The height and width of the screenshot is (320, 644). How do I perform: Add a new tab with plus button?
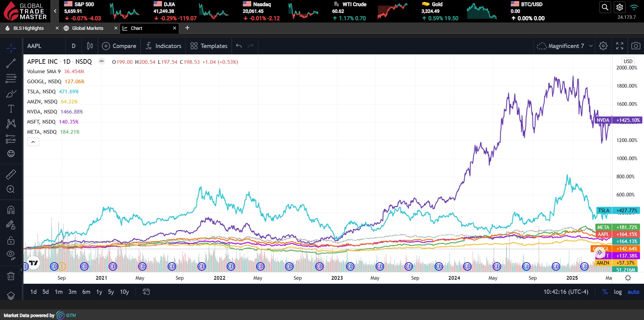click(x=187, y=28)
